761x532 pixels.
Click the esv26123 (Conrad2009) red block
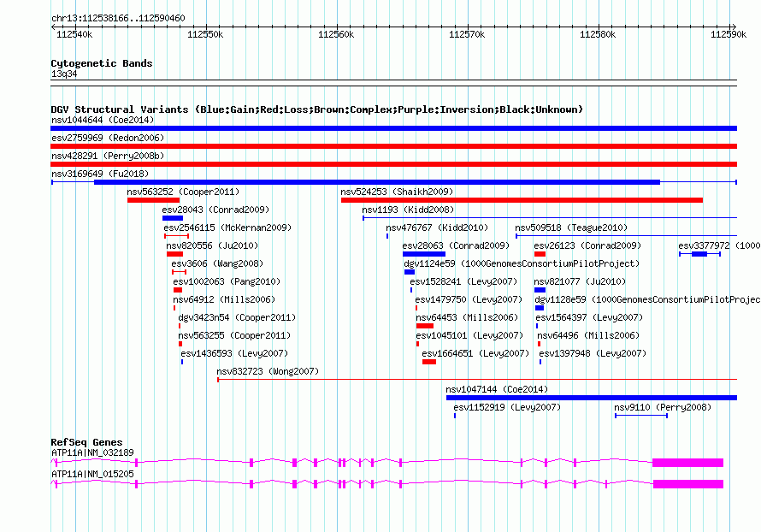[x=540, y=254]
